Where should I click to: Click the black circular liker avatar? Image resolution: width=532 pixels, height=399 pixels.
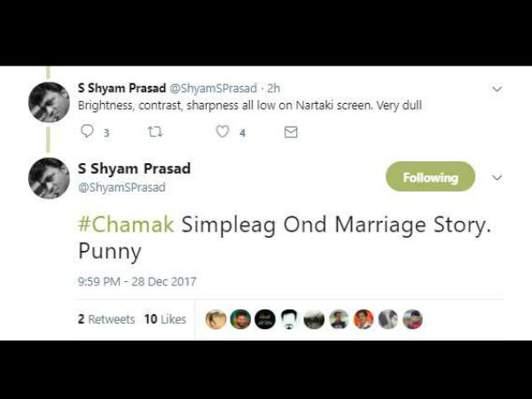[x=265, y=319]
